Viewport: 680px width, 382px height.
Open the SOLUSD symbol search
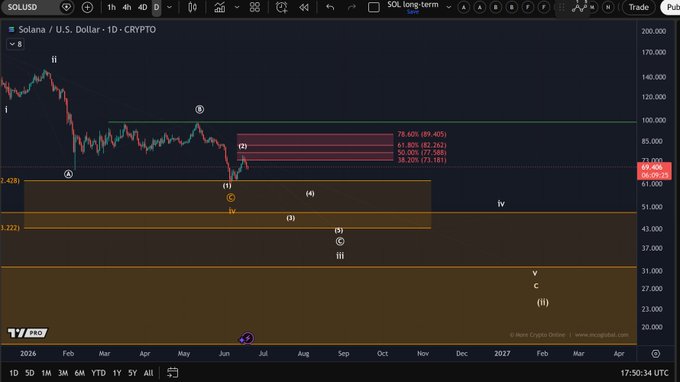click(23, 7)
